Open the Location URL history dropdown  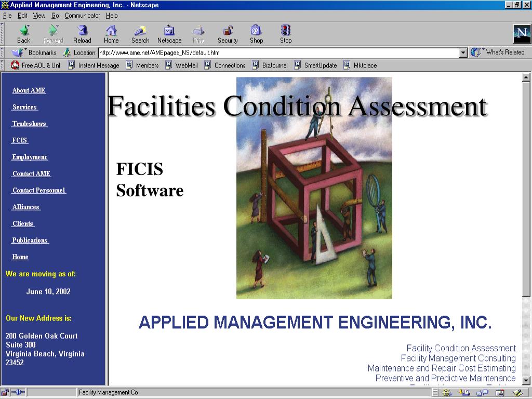click(463, 52)
